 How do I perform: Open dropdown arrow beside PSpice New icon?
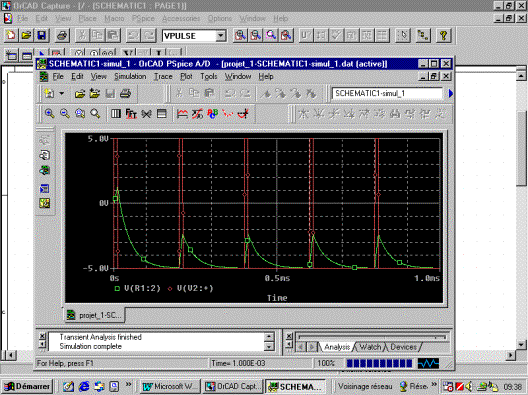click(x=62, y=93)
